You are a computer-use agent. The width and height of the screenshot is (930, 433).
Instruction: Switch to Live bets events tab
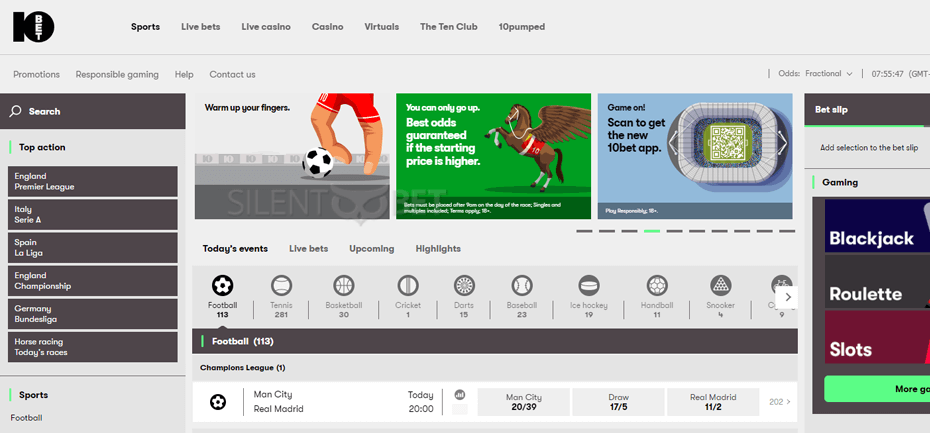coord(308,249)
